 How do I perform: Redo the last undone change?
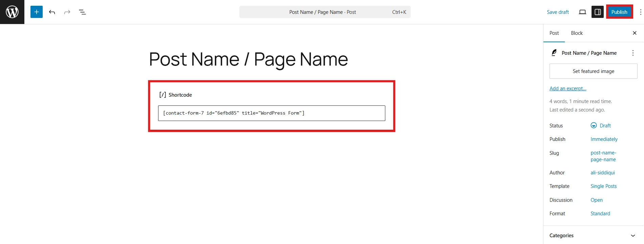coord(67,12)
